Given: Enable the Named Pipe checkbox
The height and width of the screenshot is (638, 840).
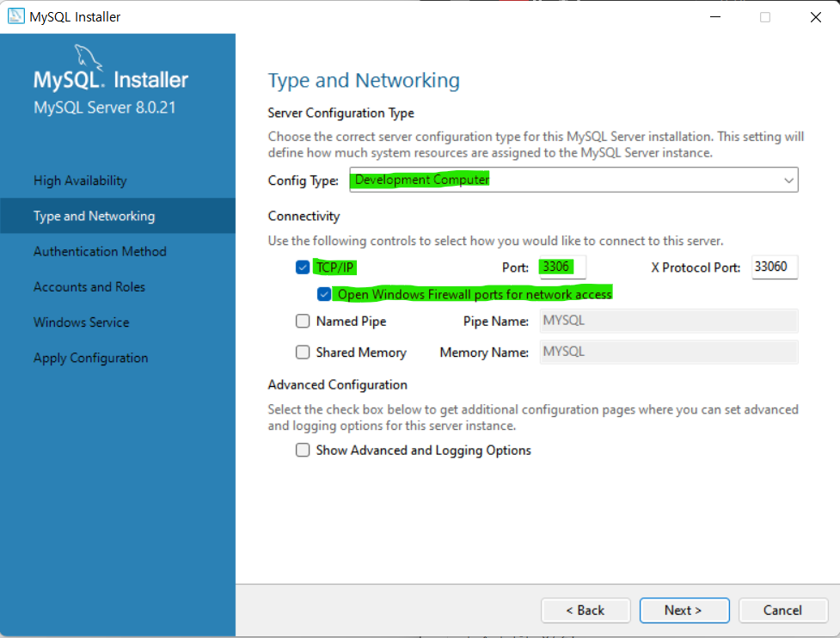Looking at the screenshot, I should click(x=303, y=321).
